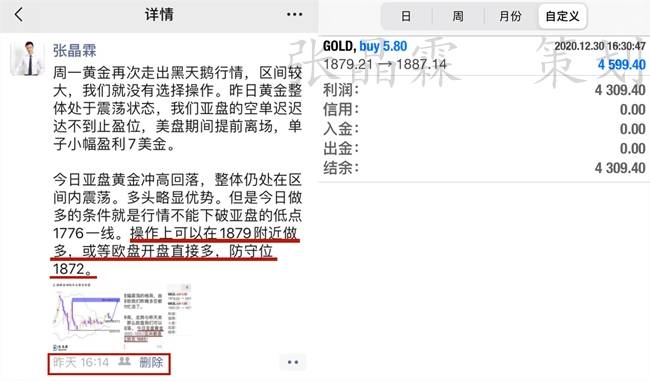Open the attached chart image thumbnail
This screenshot has width=650, height=381.
tap(122, 317)
